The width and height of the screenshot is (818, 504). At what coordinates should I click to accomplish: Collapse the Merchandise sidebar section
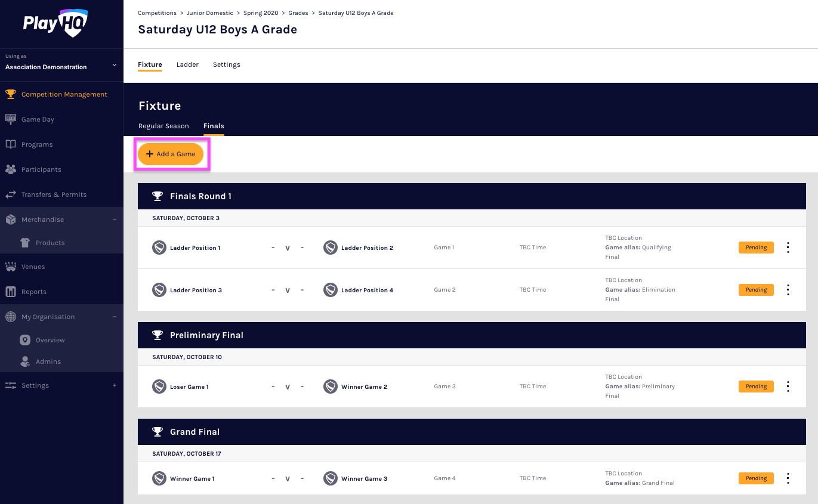pos(115,219)
